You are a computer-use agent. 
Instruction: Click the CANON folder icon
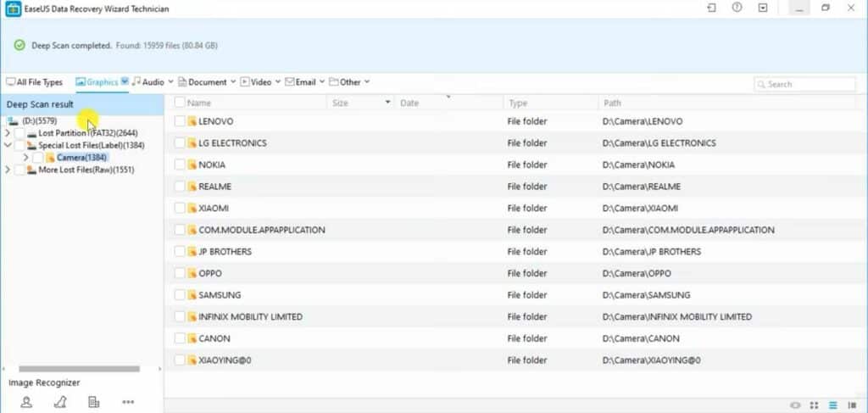coord(192,338)
